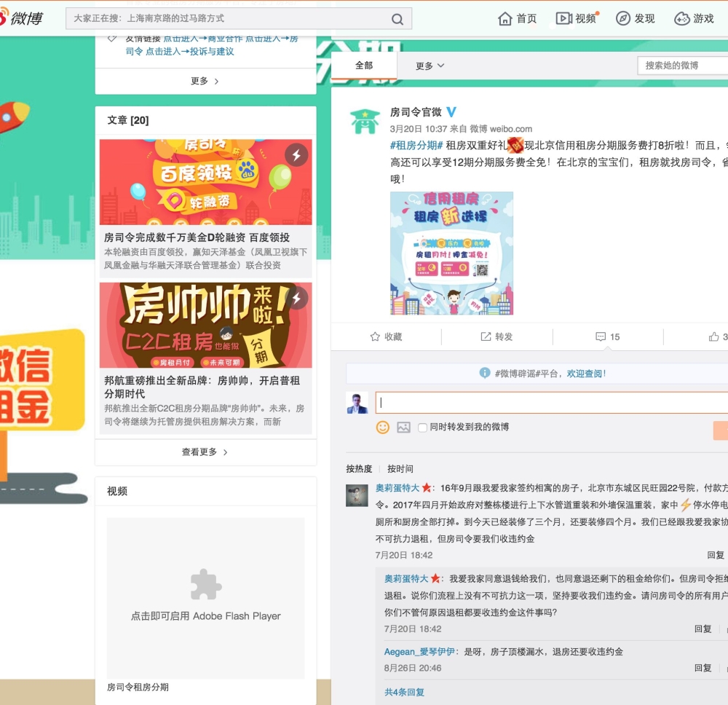728x705 pixels.
Task: Click the 文章 [20] section header
Action: [x=128, y=120]
